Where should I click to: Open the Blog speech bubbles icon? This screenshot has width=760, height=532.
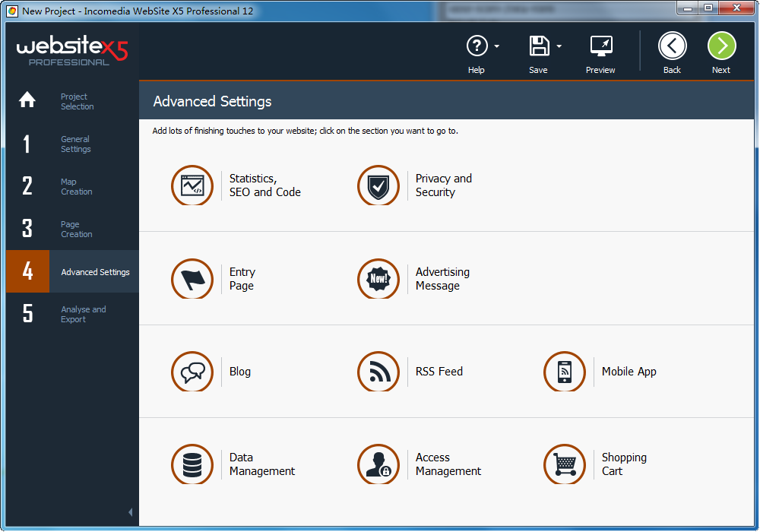(x=192, y=372)
